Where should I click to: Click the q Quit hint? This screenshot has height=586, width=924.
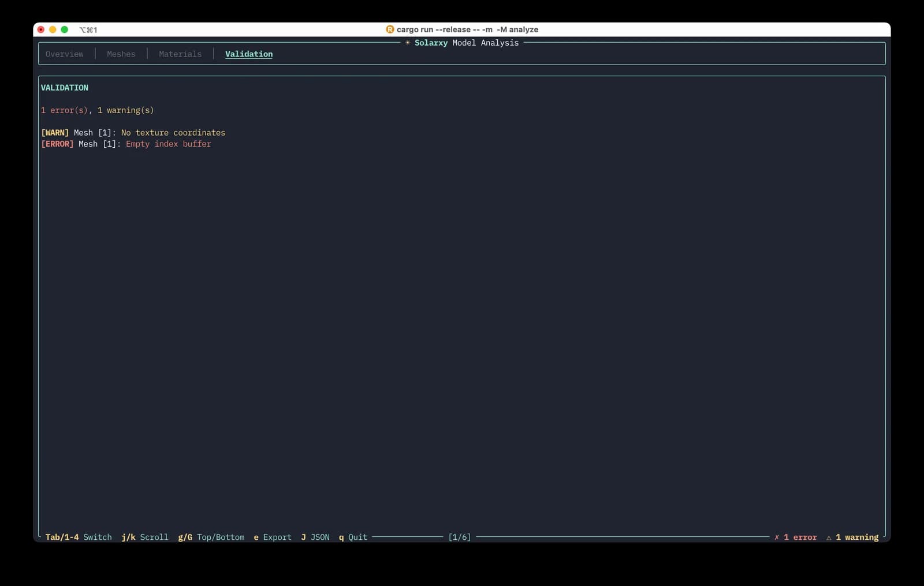pyautogui.click(x=353, y=537)
